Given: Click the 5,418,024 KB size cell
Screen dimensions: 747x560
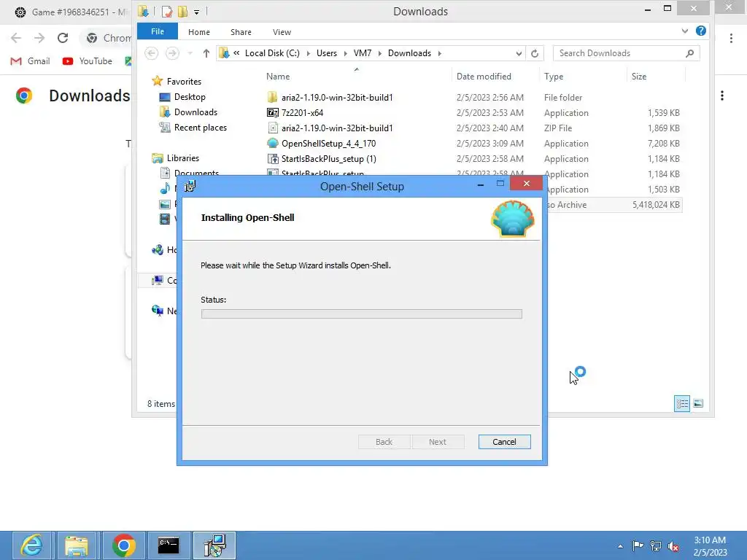Looking at the screenshot, I should 656,205.
